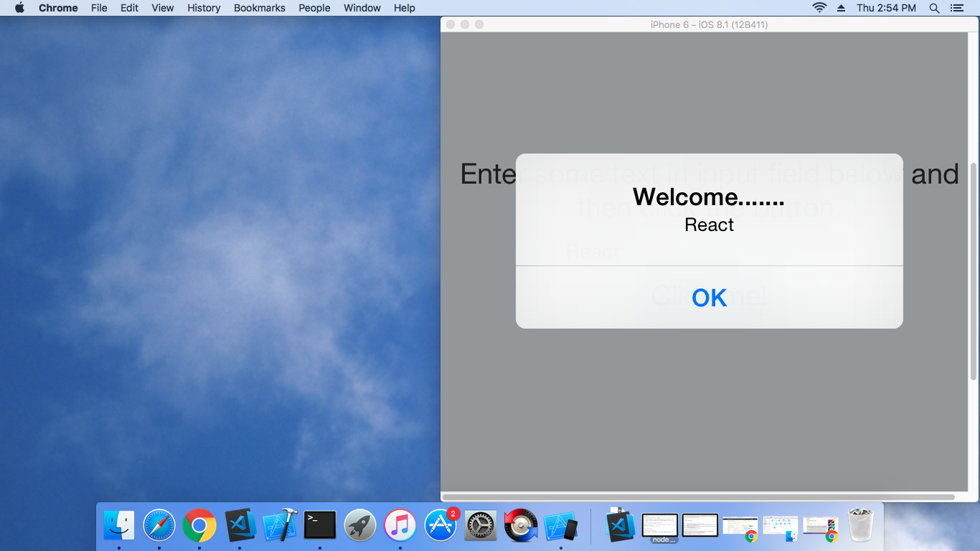The width and height of the screenshot is (980, 551).
Task: Click the eject icon in menu bar
Action: (x=842, y=8)
